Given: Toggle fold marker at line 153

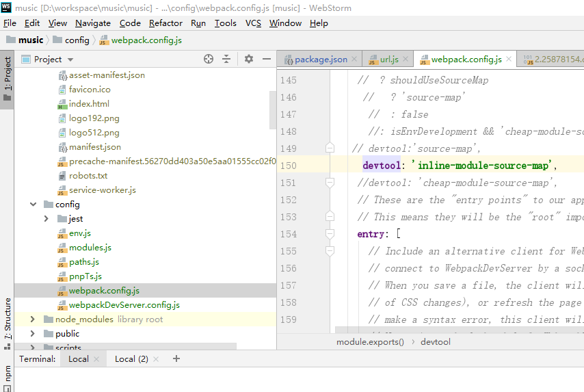Looking at the screenshot, I should pyautogui.click(x=330, y=216).
